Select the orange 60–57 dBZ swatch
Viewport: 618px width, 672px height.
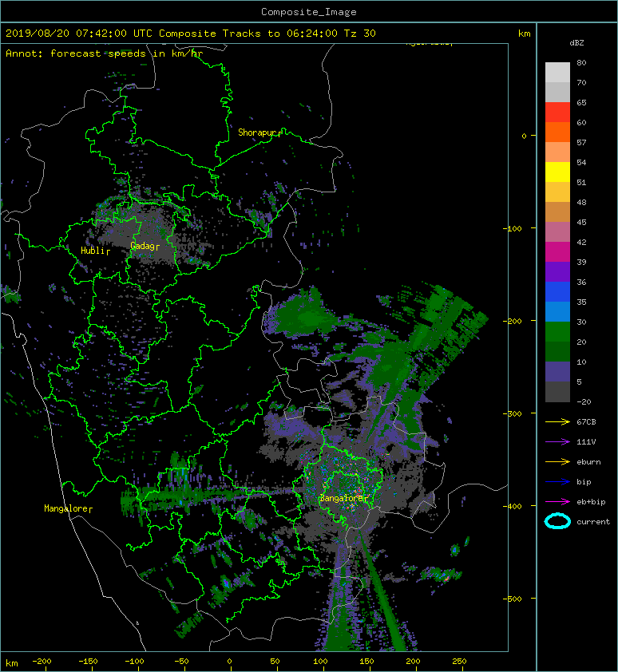pos(557,132)
